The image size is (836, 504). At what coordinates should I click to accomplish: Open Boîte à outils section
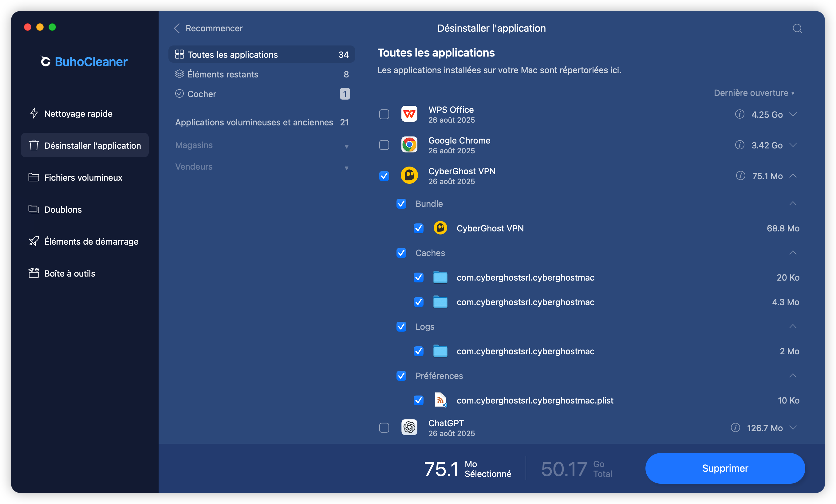85,273
